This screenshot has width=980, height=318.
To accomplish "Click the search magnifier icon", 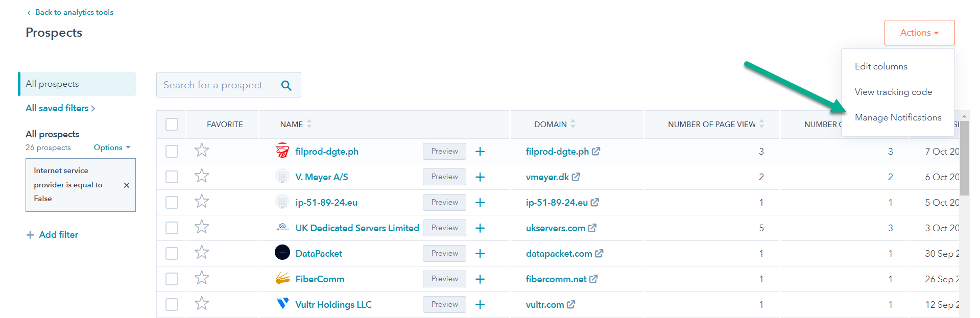I will [286, 86].
